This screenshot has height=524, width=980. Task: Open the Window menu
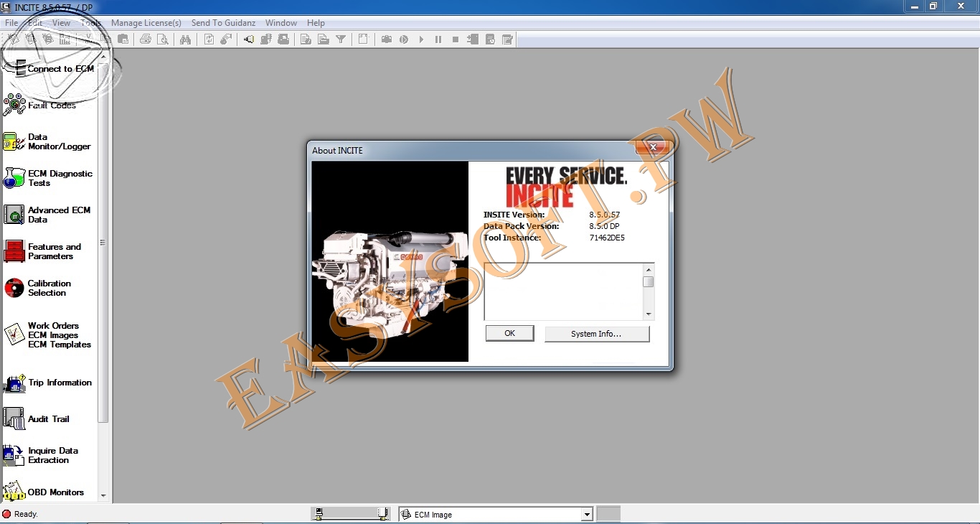pyautogui.click(x=281, y=23)
